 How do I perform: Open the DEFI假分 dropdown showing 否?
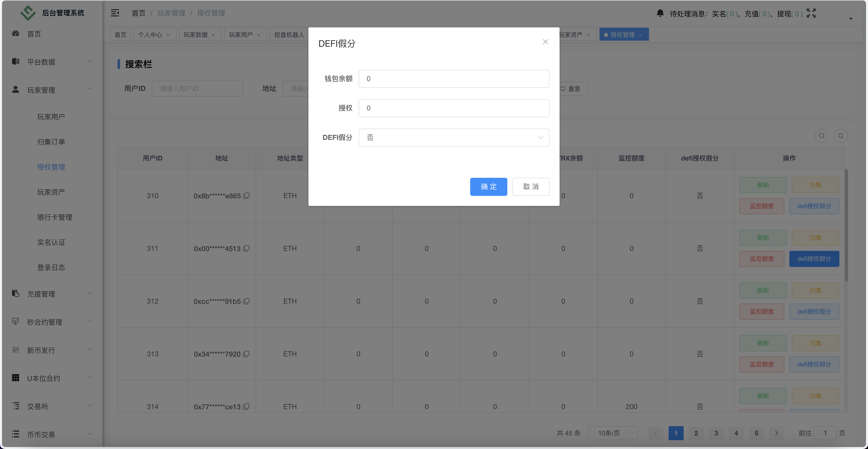point(454,137)
